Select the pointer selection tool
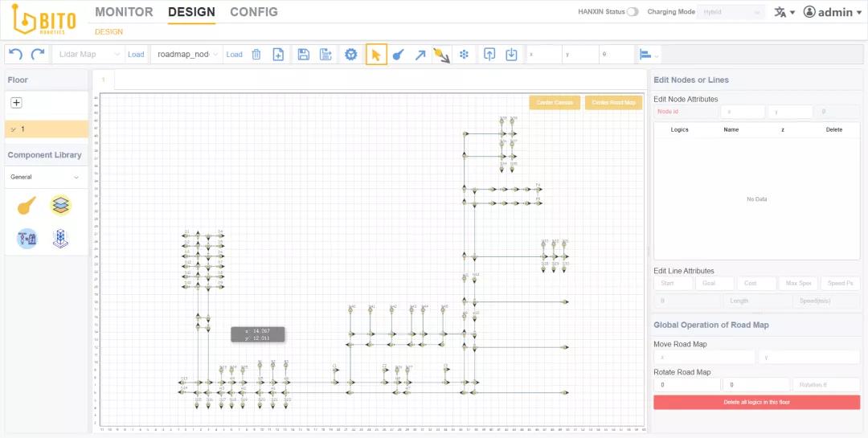 375,55
